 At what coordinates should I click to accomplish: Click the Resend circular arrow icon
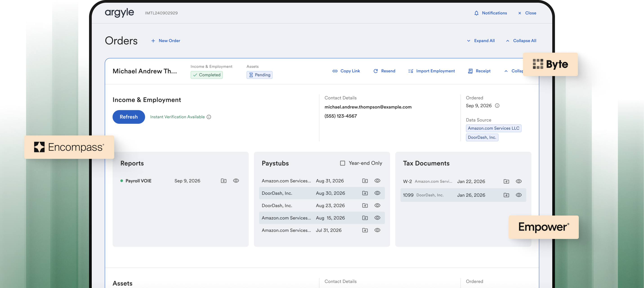point(376,71)
